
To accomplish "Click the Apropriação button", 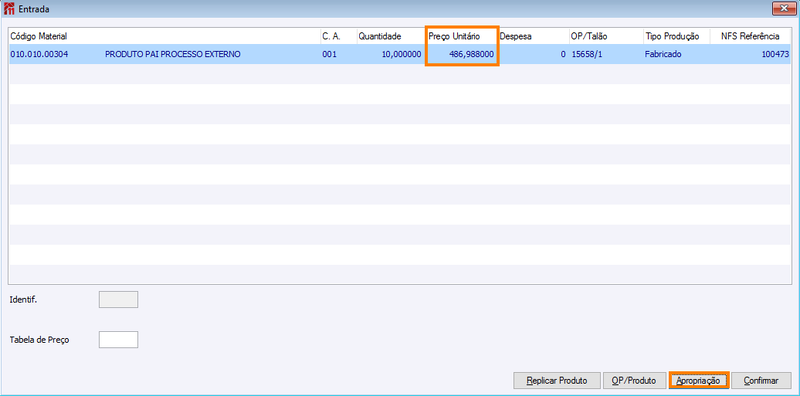I will (x=698, y=381).
